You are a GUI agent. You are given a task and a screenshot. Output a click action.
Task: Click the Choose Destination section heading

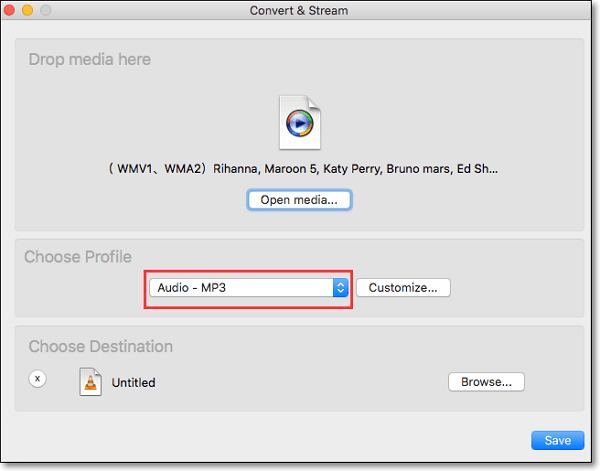(100, 347)
